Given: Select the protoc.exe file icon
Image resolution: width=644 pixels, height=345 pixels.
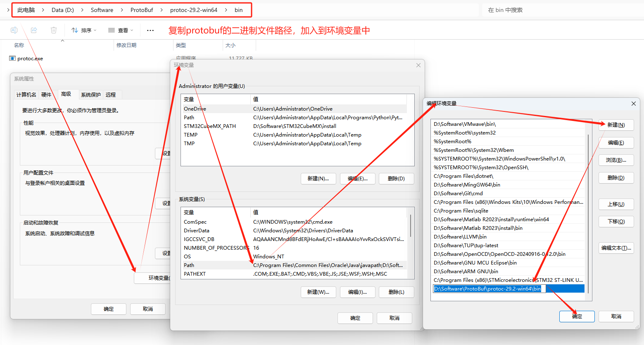Looking at the screenshot, I should [12, 58].
